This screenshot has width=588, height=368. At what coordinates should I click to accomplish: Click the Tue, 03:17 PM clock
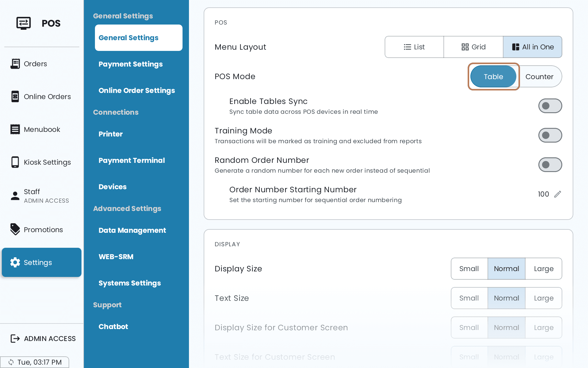(40, 362)
